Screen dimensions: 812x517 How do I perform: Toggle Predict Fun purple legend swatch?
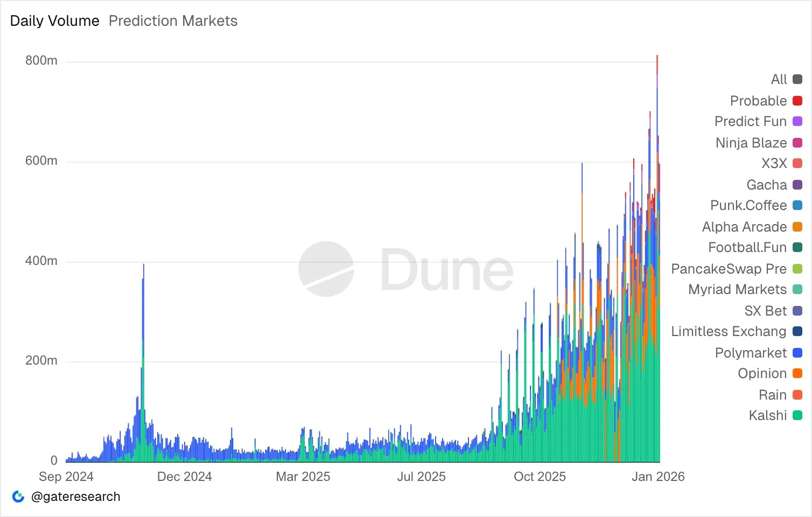tap(797, 122)
